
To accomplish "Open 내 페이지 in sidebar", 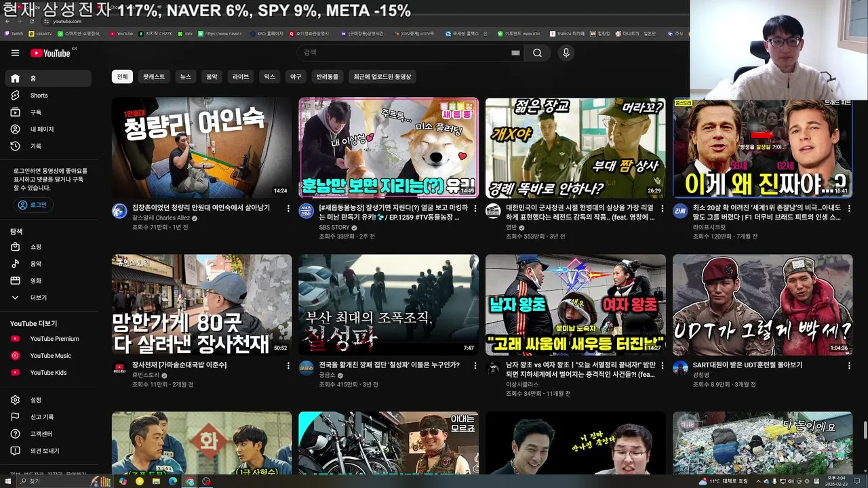I will click(47, 129).
